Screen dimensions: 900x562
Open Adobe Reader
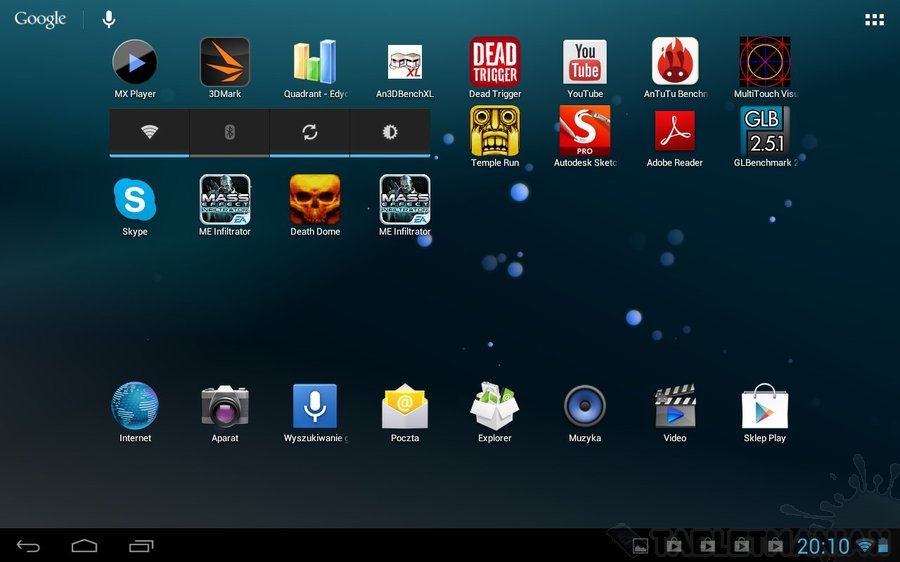[675, 131]
